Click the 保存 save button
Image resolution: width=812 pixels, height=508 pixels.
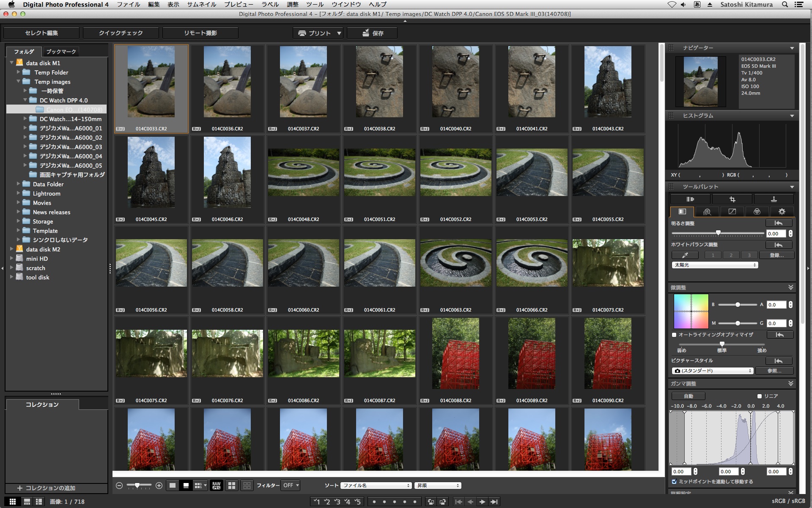coord(372,33)
